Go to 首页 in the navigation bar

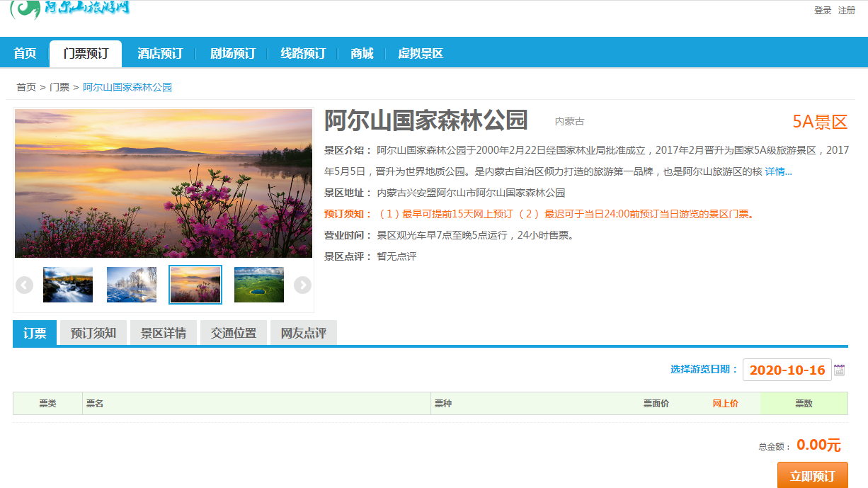pos(25,53)
